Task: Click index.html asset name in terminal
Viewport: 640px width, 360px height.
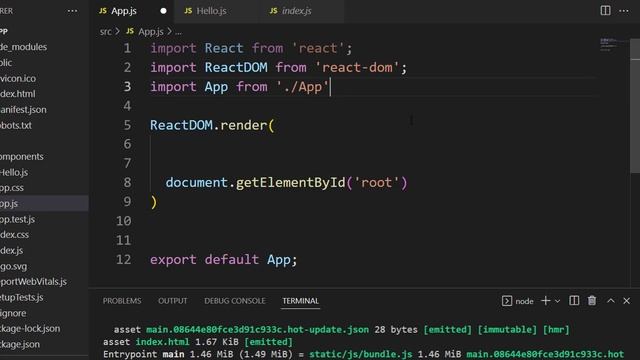Action: tap(162, 342)
